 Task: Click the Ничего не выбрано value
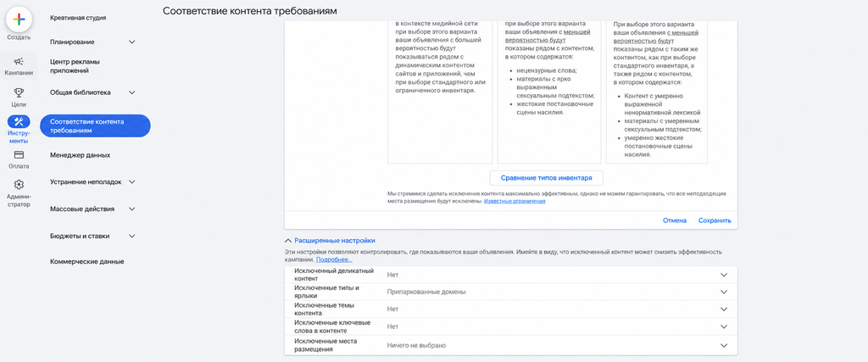(416, 345)
